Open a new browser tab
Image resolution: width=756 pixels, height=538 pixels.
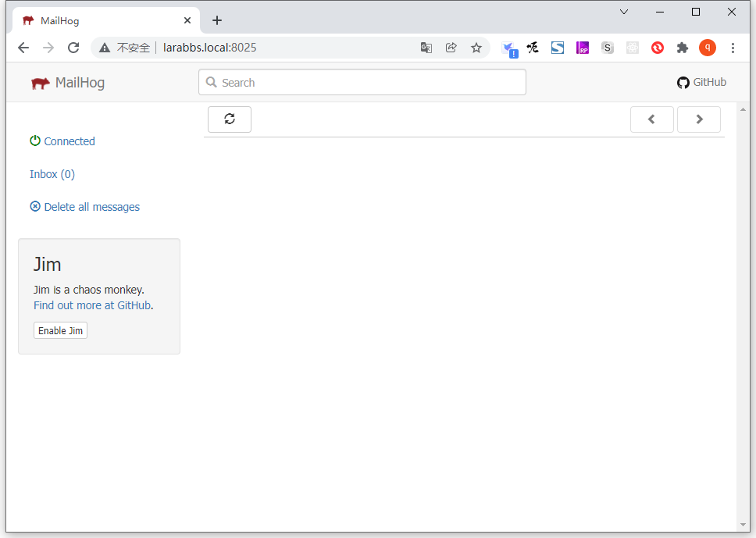click(217, 20)
